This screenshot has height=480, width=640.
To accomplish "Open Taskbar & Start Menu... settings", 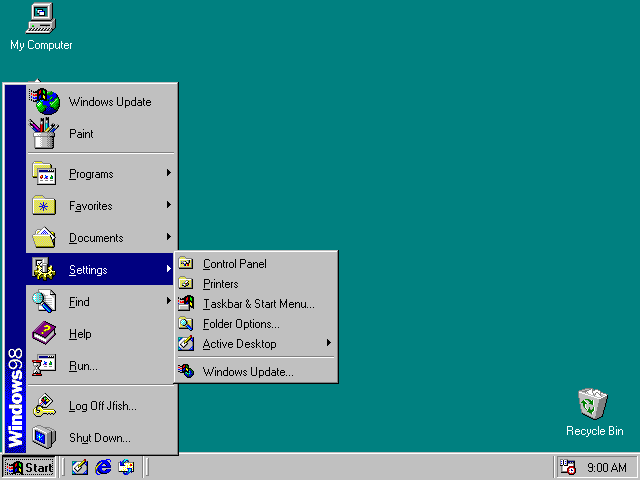I will [256, 304].
